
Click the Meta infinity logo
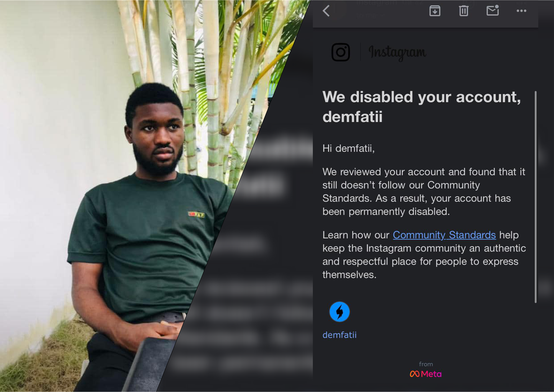tap(415, 374)
